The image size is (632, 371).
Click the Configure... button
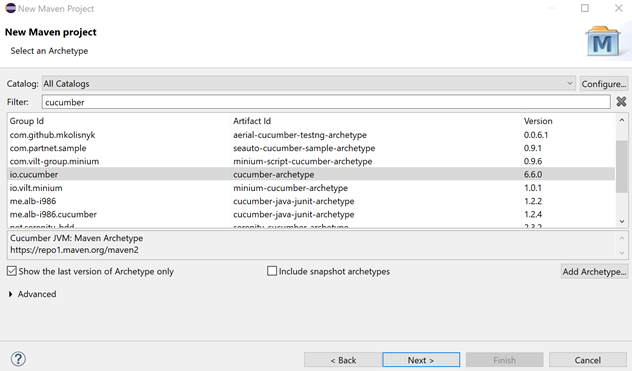tap(603, 83)
